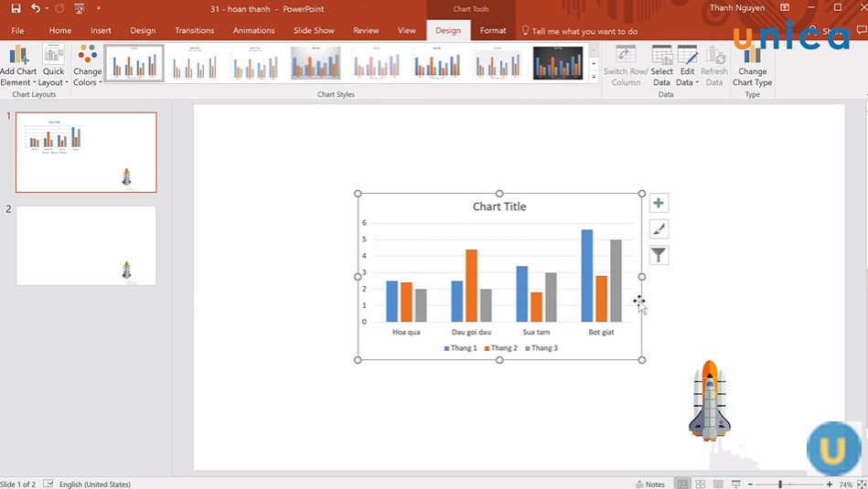The height and width of the screenshot is (489, 868).
Task: Apply the dark background chart style
Action: click(x=557, y=63)
